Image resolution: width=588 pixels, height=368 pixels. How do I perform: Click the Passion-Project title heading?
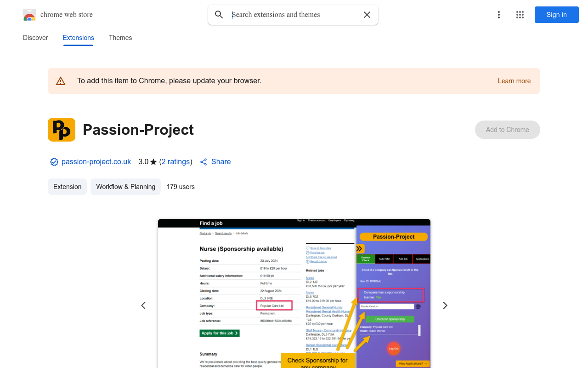pyautogui.click(x=138, y=130)
